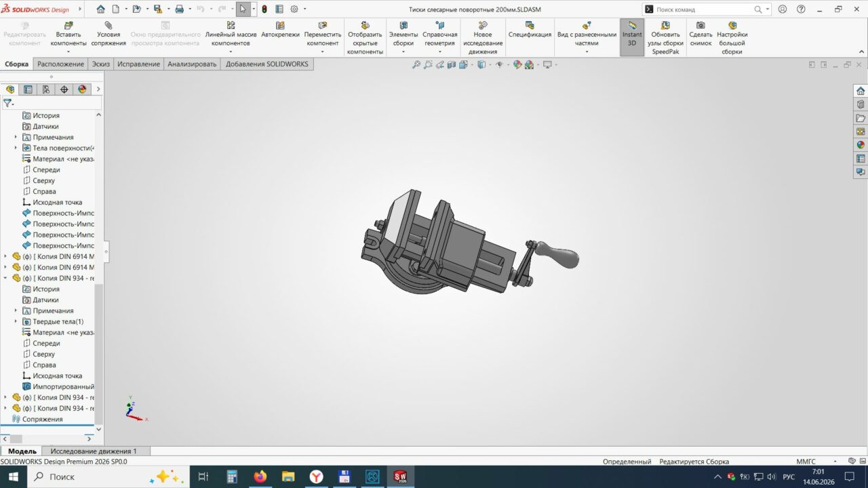Open the Windows Start menu
Screen dimensions: 868x488
[x=14, y=476]
